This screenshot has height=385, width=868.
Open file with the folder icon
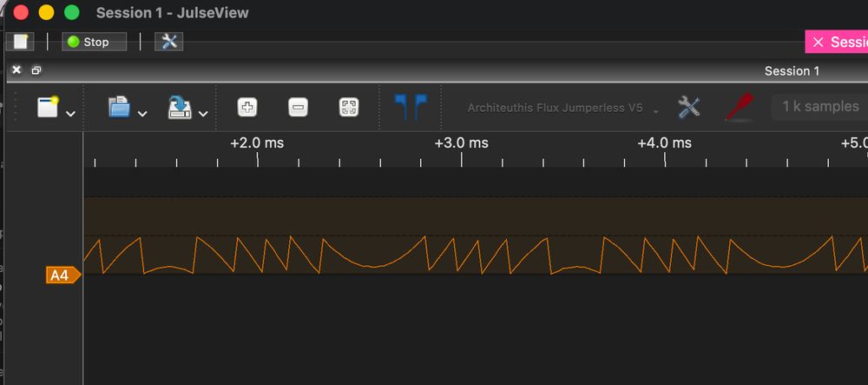(x=119, y=107)
